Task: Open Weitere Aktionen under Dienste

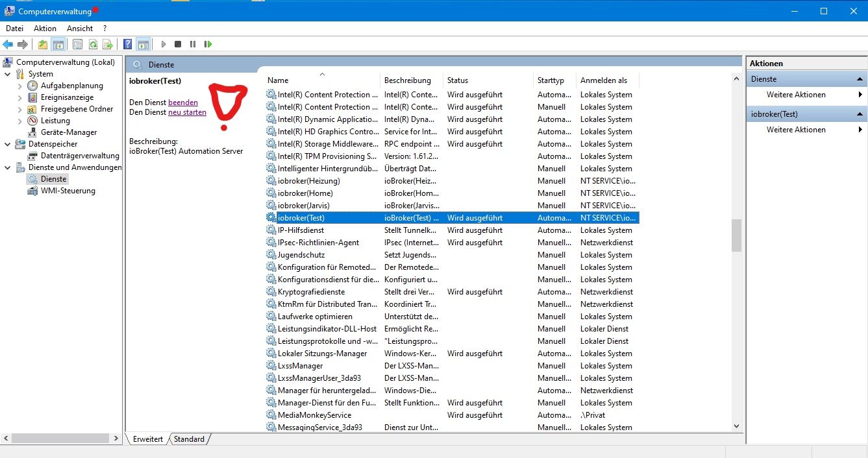Action: 796,95
